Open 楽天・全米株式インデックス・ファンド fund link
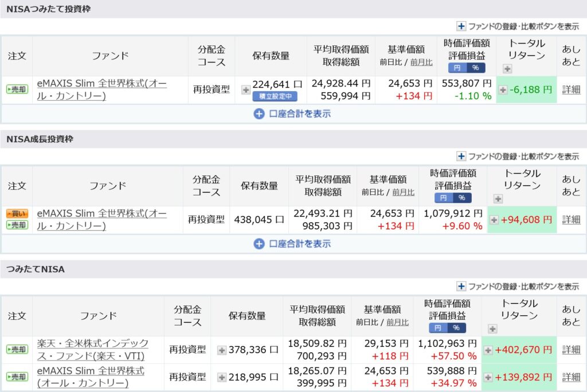This screenshot has height=392, width=587. (93, 350)
